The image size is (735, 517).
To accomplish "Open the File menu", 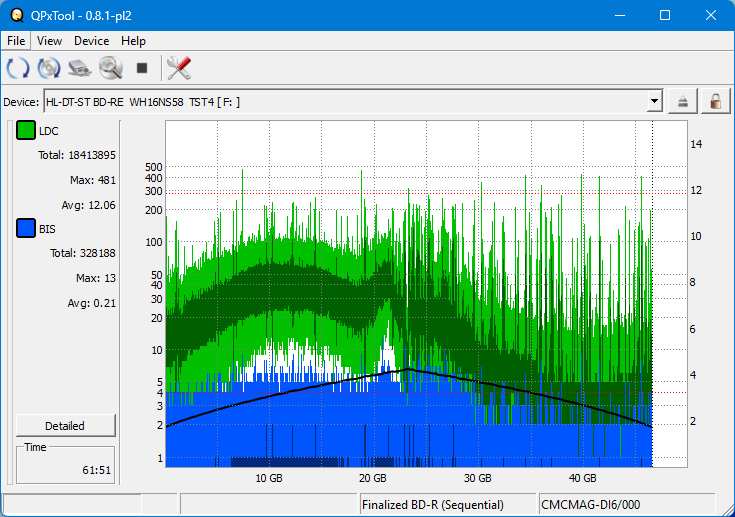I will click(x=16, y=41).
